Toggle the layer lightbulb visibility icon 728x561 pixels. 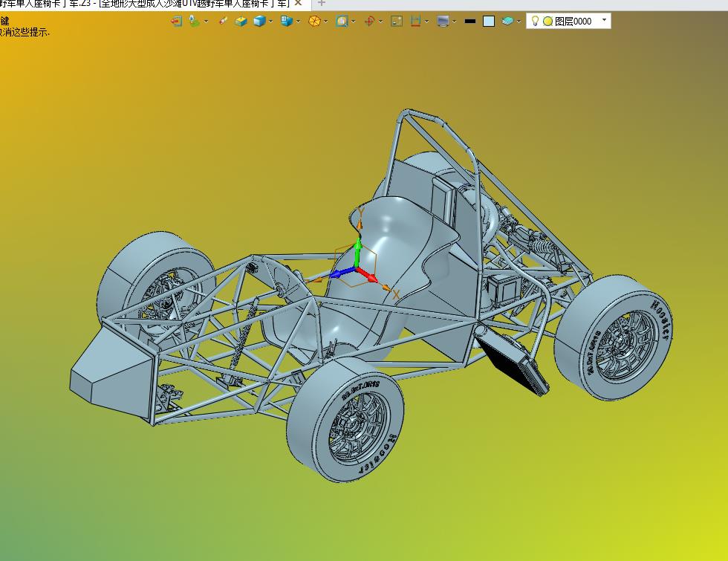pyautogui.click(x=535, y=22)
